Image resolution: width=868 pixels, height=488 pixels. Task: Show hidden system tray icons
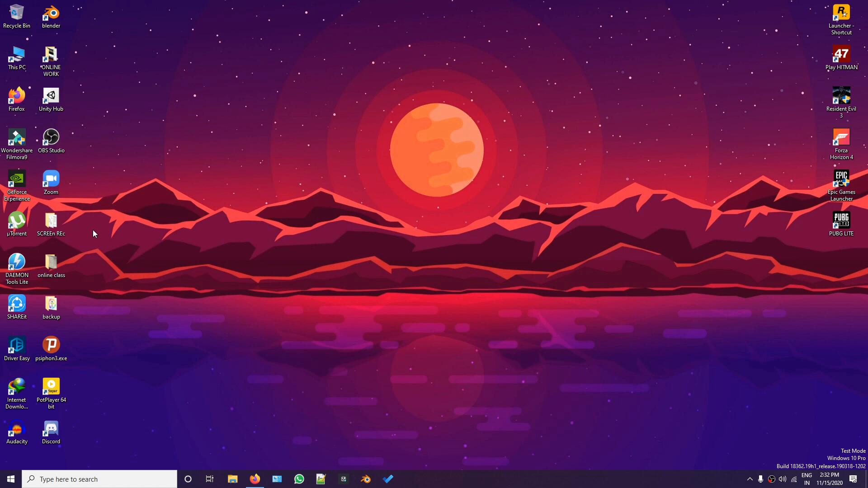pos(750,479)
